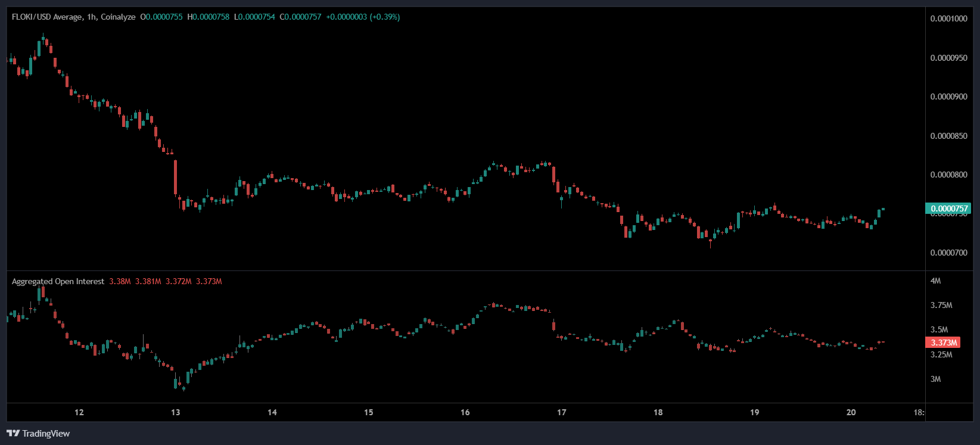Click the 4M open interest scale label

tap(936, 281)
